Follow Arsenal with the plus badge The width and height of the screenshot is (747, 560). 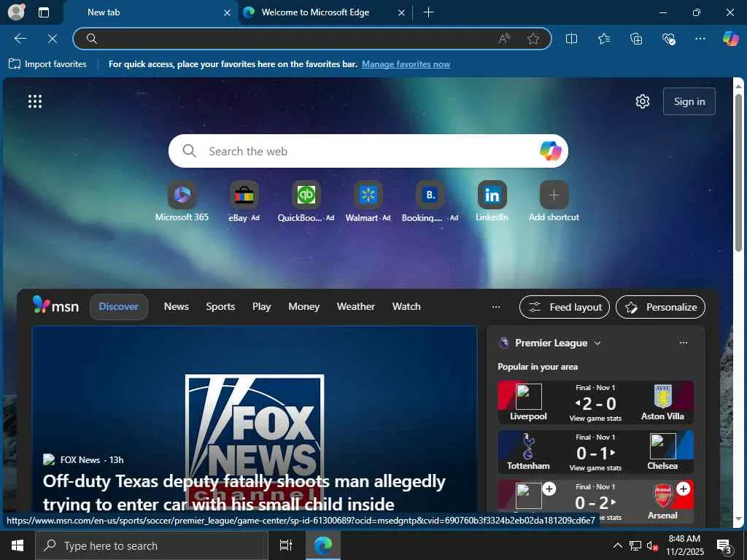point(683,489)
